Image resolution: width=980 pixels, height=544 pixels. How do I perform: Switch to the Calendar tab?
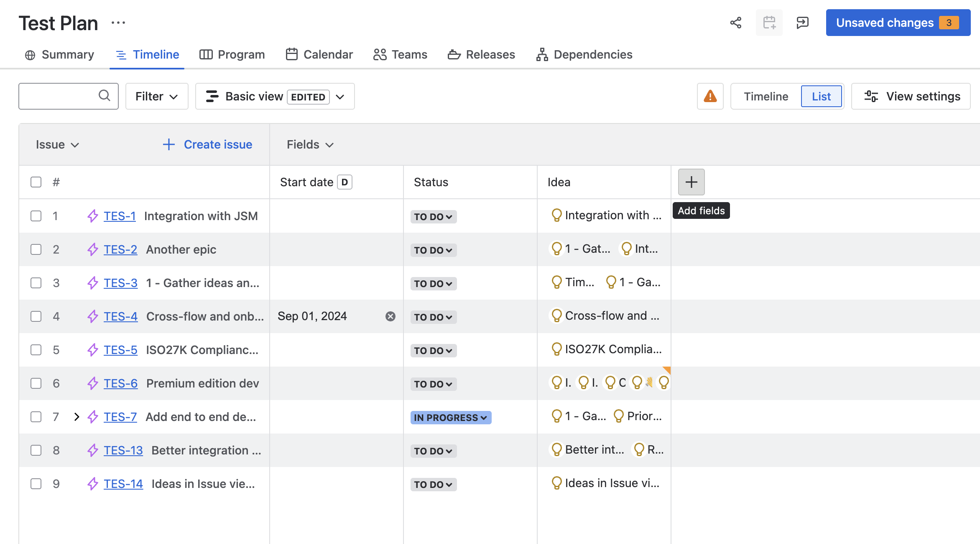click(319, 54)
